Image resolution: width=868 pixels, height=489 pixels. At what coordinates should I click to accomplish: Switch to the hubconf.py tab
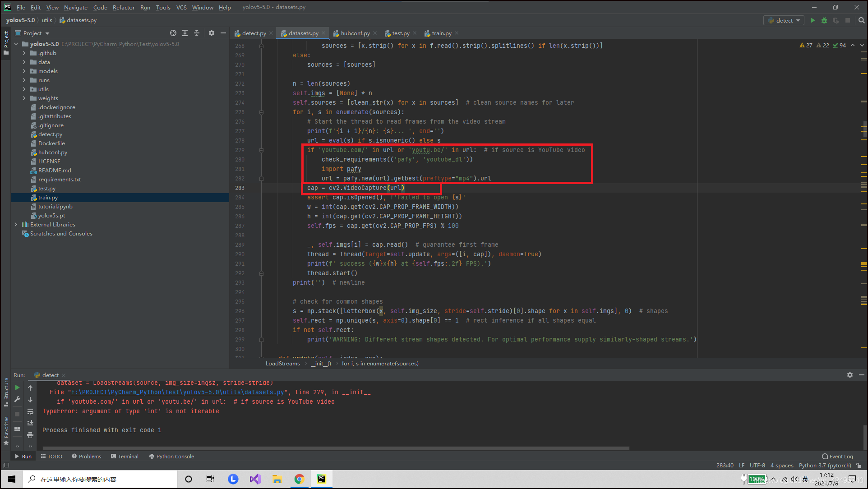[355, 33]
